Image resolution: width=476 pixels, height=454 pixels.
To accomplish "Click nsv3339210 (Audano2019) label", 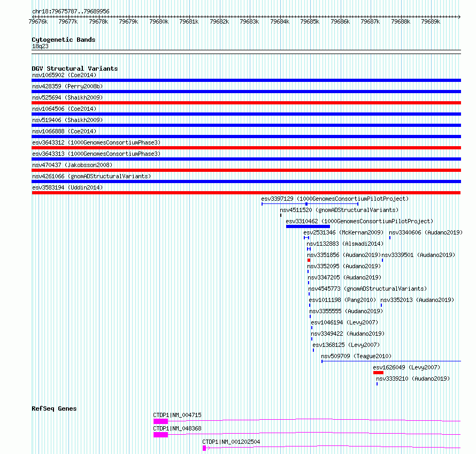I will tap(413, 379).
